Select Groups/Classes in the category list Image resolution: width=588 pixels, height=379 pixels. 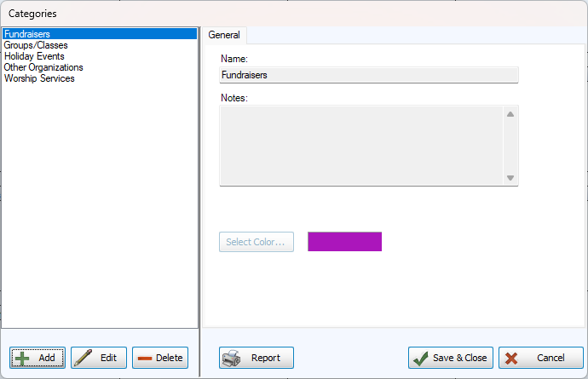point(36,45)
